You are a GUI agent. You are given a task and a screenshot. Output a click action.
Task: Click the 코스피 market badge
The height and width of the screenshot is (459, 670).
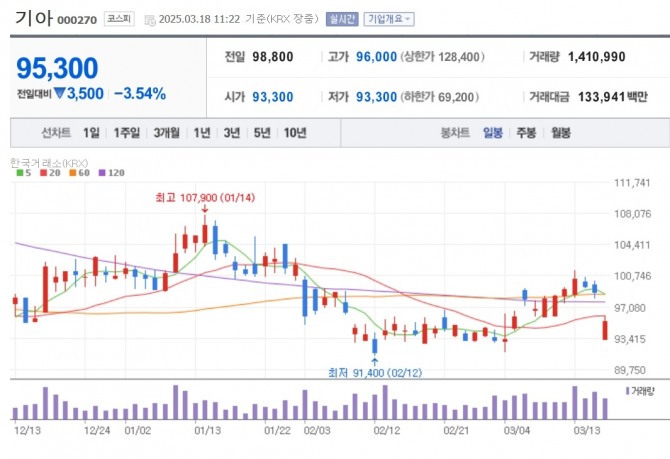[x=118, y=19]
